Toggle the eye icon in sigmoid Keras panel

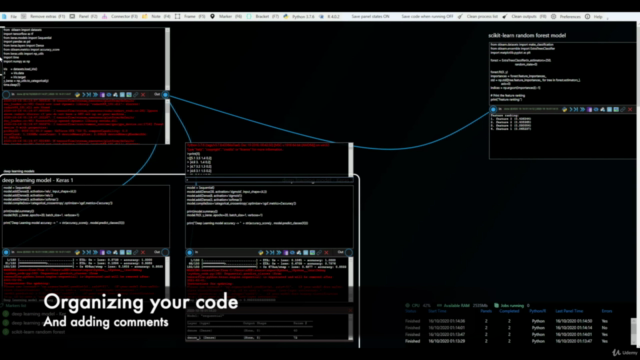click(292, 253)
